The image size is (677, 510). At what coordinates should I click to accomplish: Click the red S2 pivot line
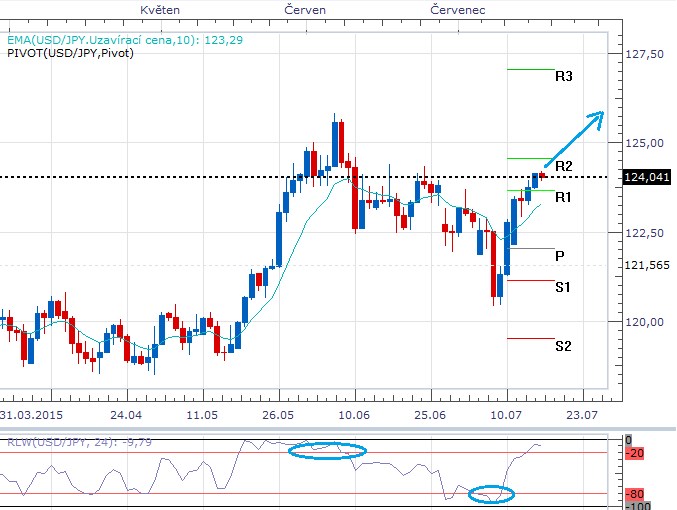coord(531,338)
